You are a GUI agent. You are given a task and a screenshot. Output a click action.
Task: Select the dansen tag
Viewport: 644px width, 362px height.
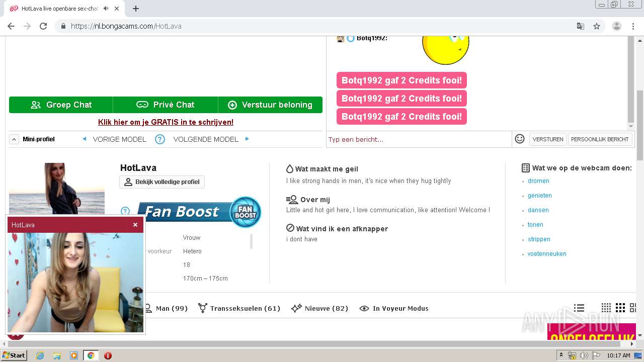538,210
